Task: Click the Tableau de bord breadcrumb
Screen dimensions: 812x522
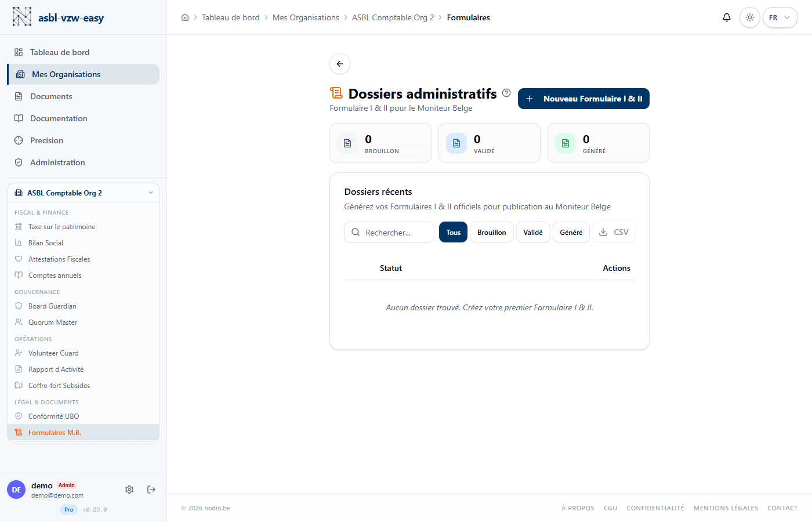Action: click(231, 17)
